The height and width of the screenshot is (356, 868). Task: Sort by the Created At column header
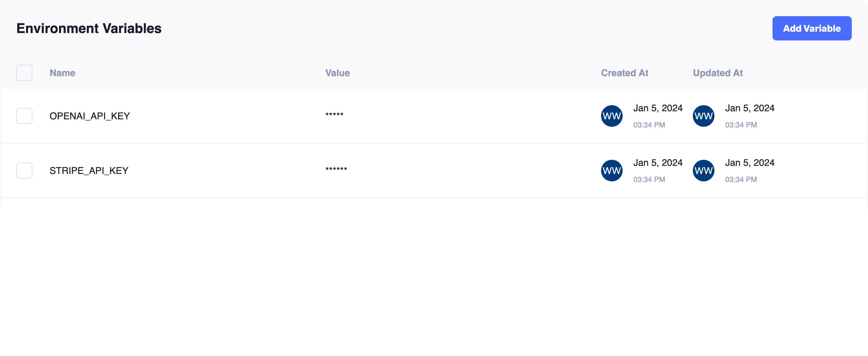(x=625, y=73)
